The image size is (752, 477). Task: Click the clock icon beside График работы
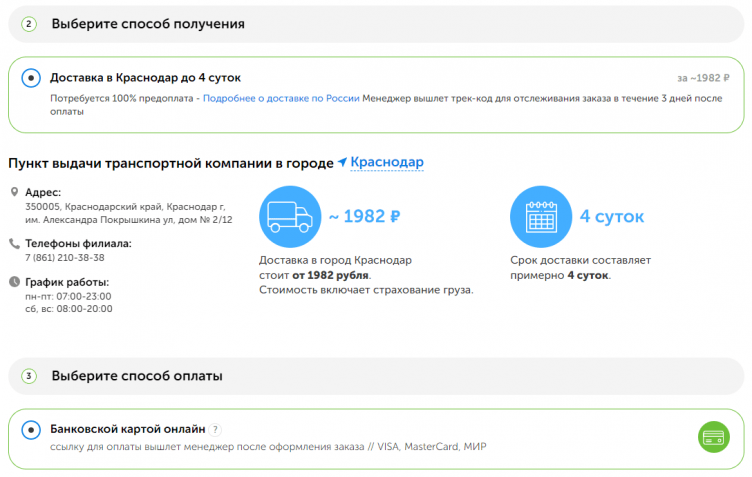click(x=14, y=282)
